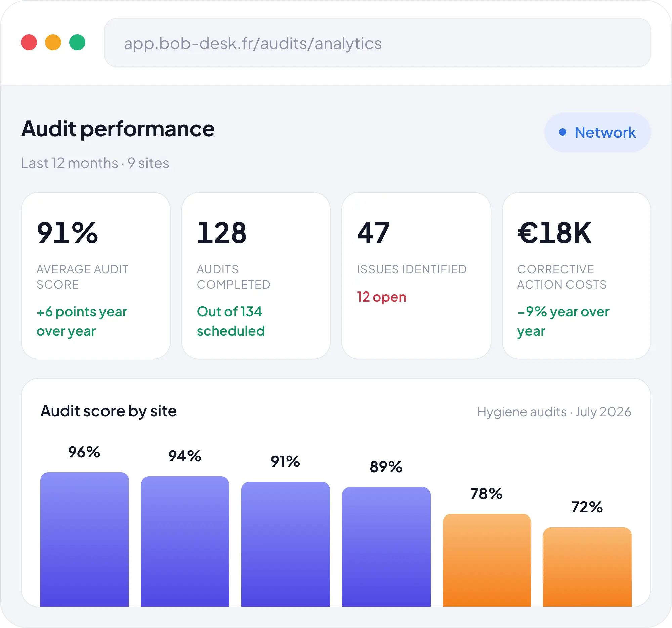Click the 'Audit score by site' heading
The width and height of the screenshot is (672, 628).
(109, 411)
